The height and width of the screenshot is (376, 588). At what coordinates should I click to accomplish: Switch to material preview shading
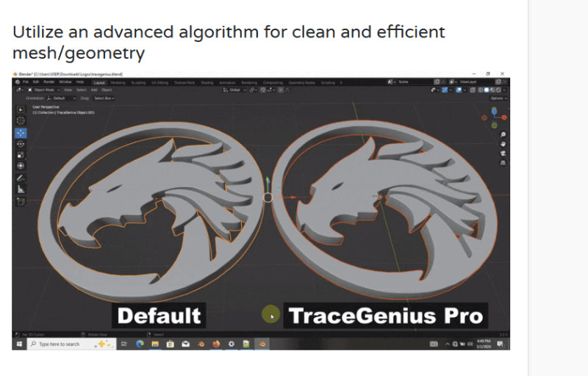point(492,90)
